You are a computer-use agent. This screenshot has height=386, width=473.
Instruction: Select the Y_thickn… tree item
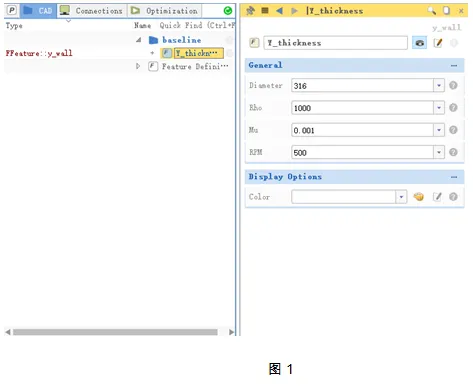coord(199,53)
